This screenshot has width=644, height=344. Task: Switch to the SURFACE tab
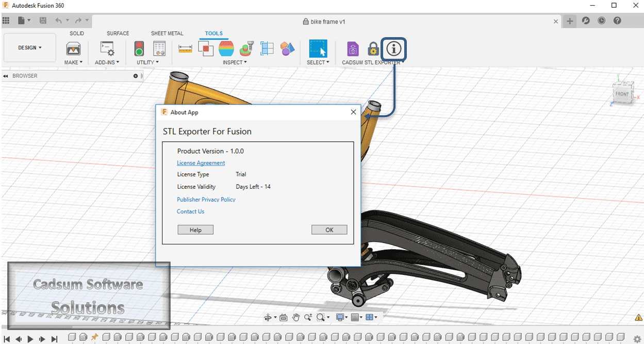118,33
